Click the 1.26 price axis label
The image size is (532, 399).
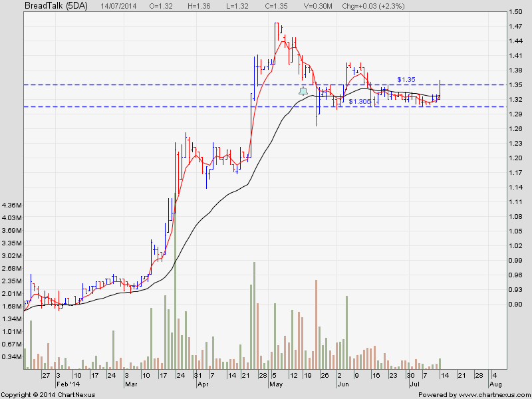tap(515, 128)
